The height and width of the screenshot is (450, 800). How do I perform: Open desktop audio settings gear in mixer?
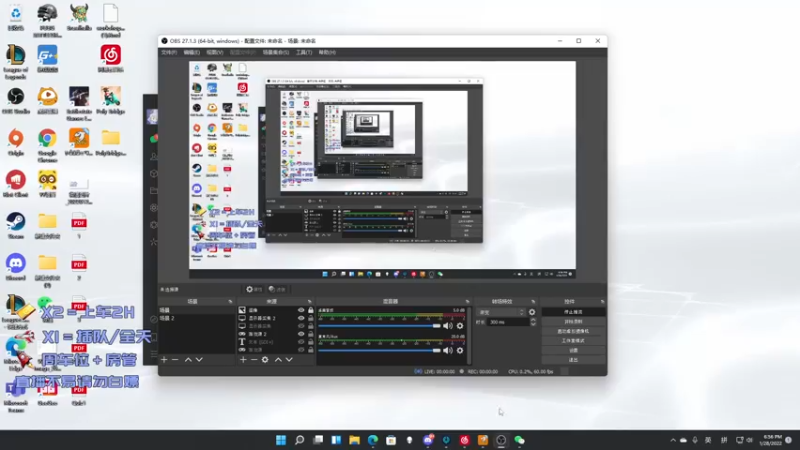460,326
